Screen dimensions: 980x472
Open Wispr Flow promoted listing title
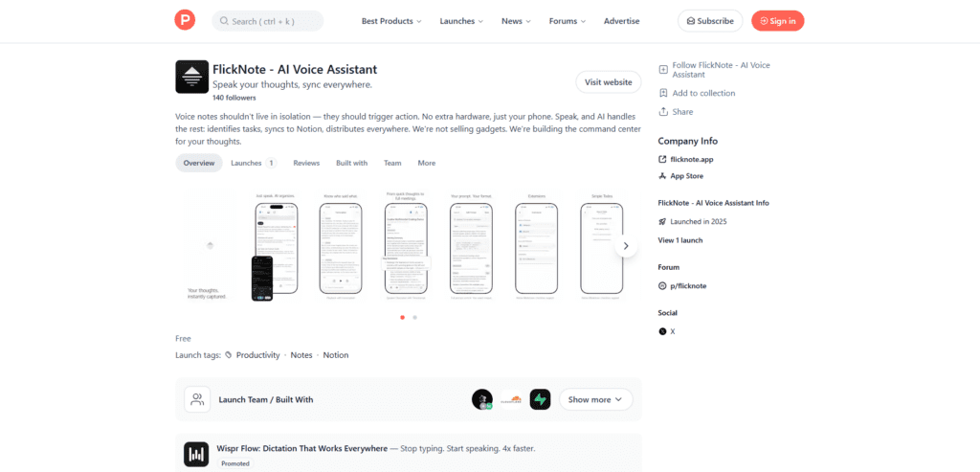click(x=301, y=449)
